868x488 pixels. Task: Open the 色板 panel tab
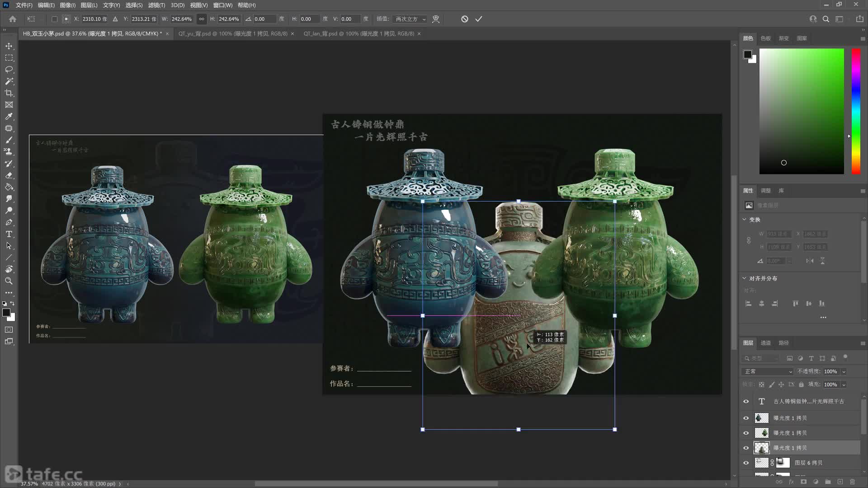tap(765, 38)
